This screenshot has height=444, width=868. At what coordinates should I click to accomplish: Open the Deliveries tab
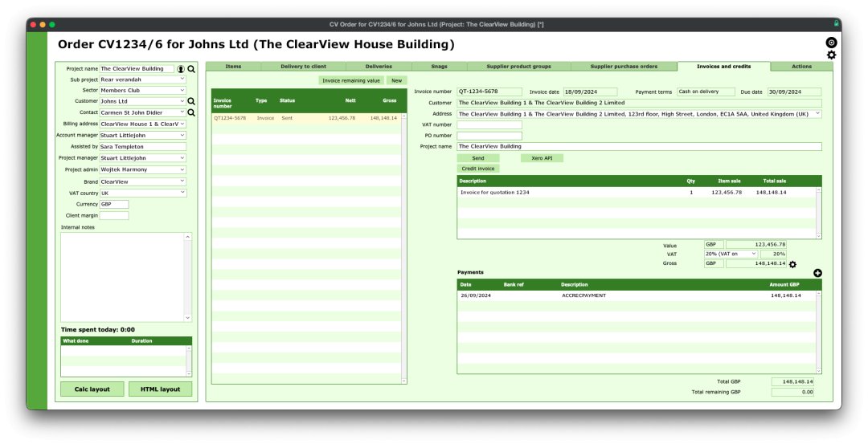[379, 67]
